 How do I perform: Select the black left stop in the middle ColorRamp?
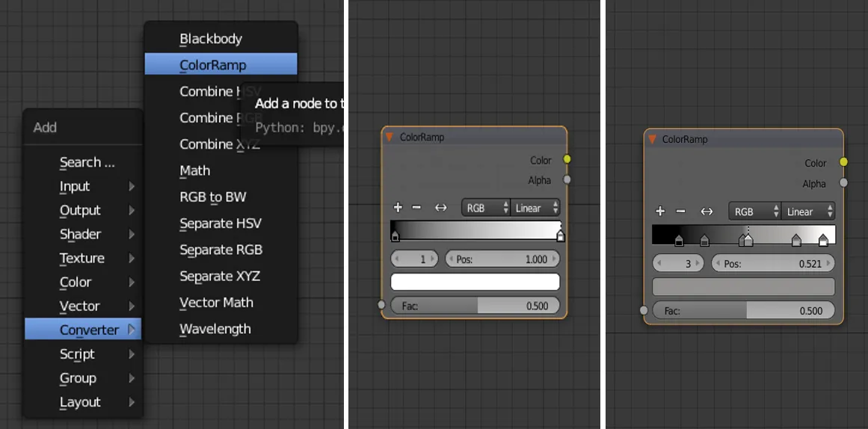point(395,236)
